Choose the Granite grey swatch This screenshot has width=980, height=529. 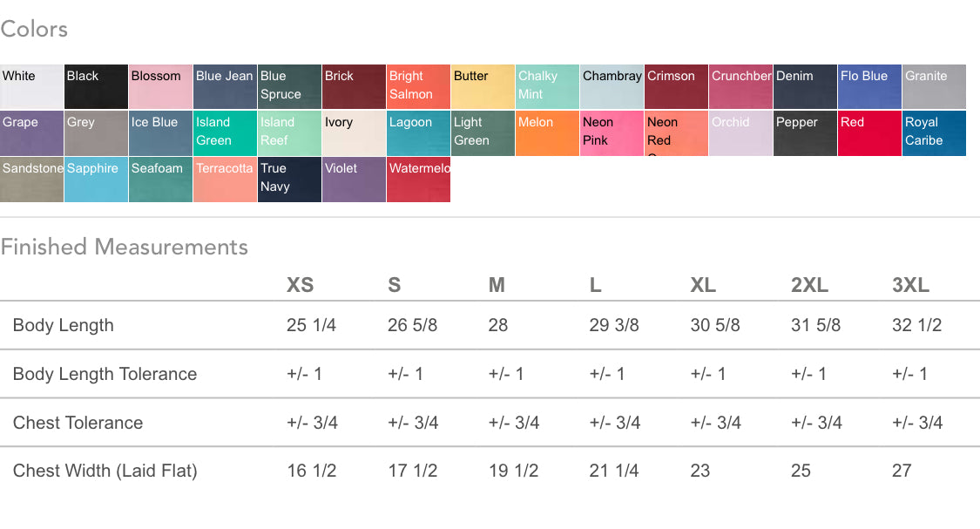coord(935,87)
